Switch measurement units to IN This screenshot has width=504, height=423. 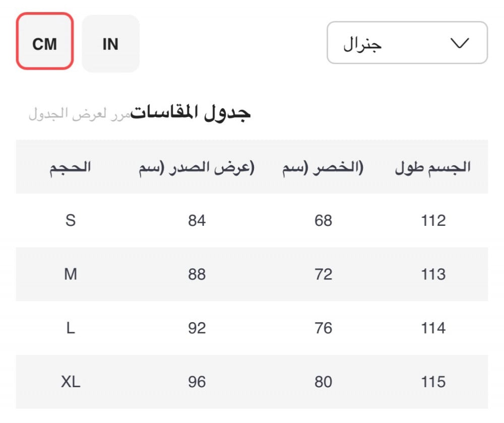tap(110, 44)
